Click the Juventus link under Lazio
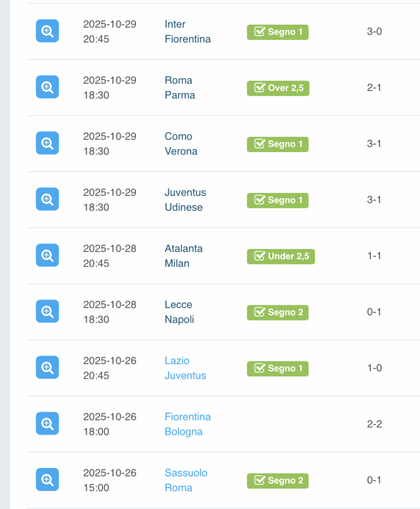Image resolution: width=420 pixels, height=509 pixels. [185, 376]
